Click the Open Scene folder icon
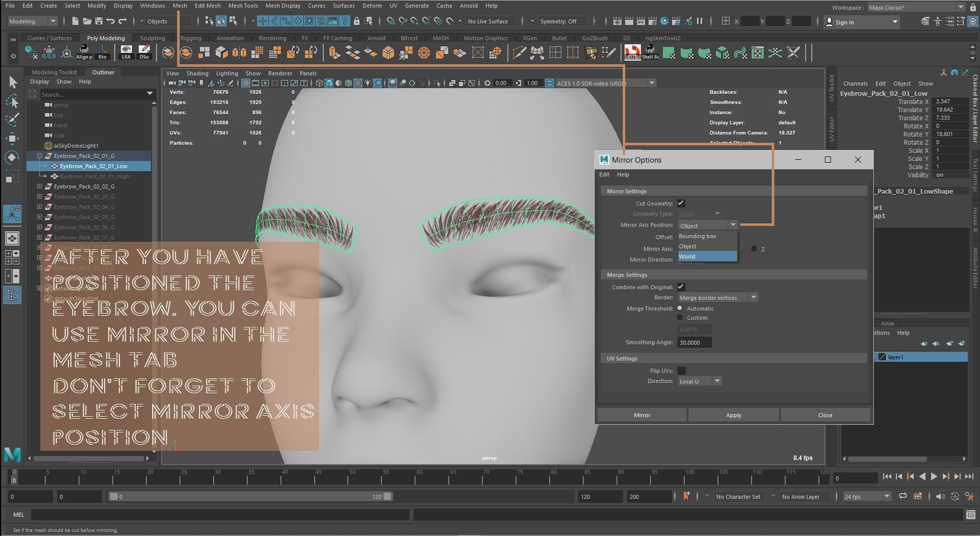Image resolution: width=980 pixels, height=536 pixels. tap(87, 21)
